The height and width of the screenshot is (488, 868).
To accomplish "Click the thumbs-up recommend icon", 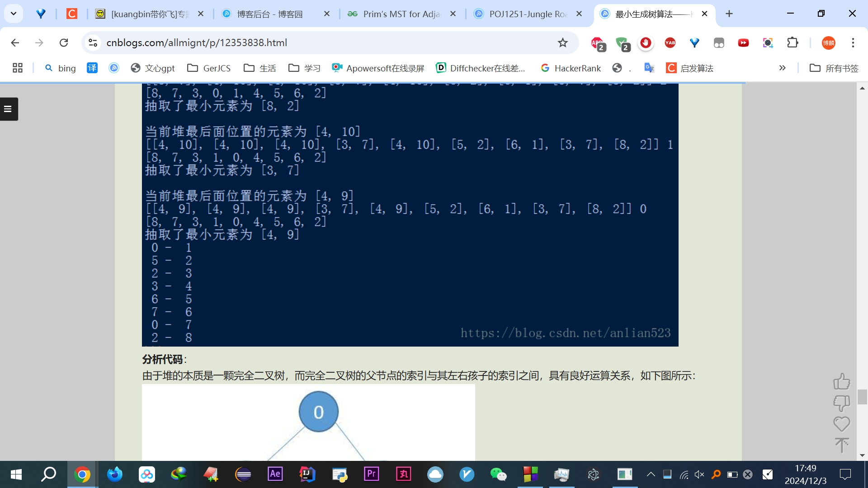I will click(x=841, y=381).
